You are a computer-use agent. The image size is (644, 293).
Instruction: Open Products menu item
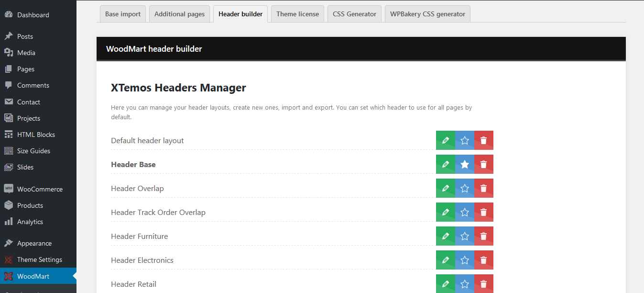[38, 205]
